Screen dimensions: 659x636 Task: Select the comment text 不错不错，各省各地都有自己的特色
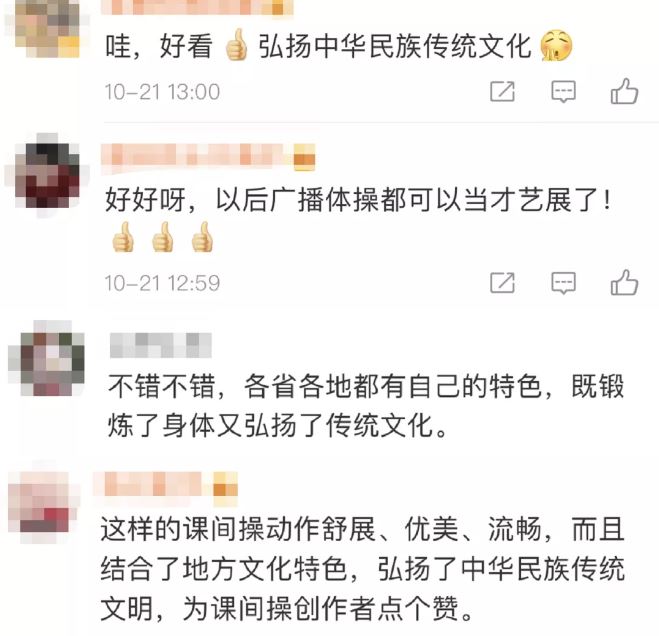click(324, 386)
